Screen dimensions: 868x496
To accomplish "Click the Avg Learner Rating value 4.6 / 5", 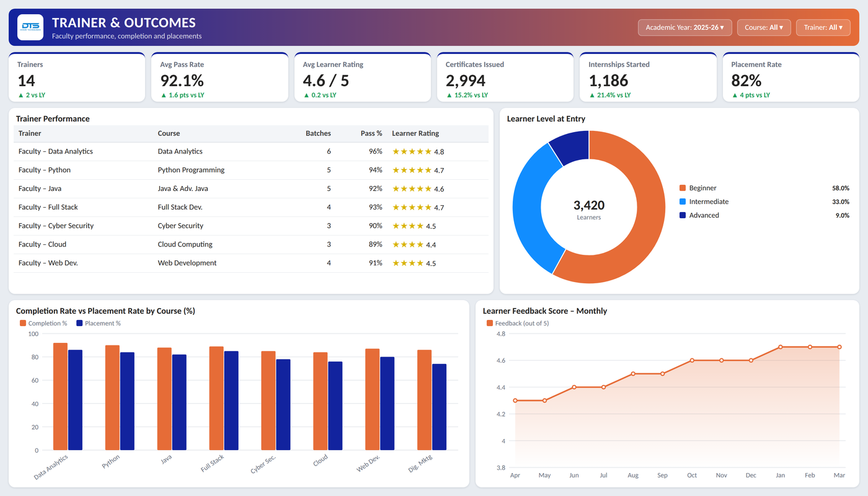I will (326, 81).
